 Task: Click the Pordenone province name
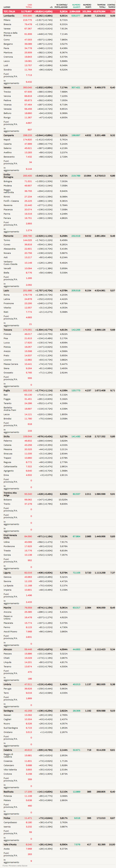pyautogui.click(x=9, y=547)
